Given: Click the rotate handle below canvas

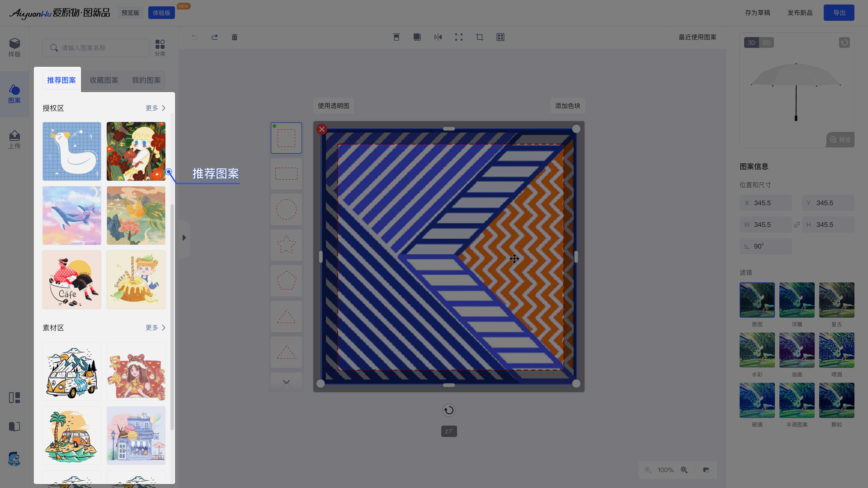Looking at the screenshot, I should coord(449,410).
